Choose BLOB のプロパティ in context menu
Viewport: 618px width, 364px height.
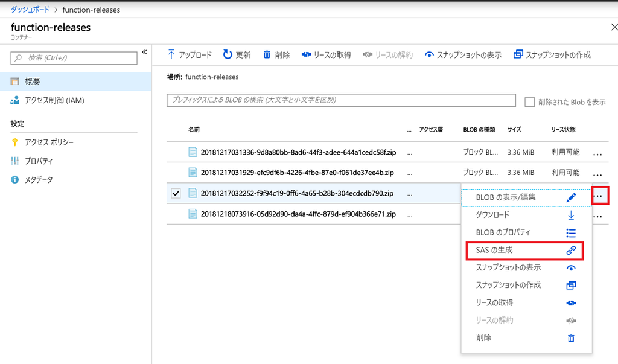point(526,232)
